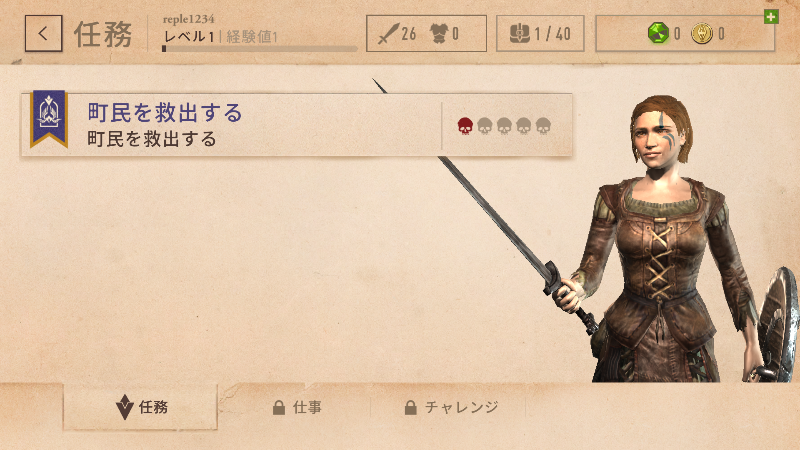Tap the armor defense stat icon
The height and width of the screenshot is (450, 800).
point(438,34)
